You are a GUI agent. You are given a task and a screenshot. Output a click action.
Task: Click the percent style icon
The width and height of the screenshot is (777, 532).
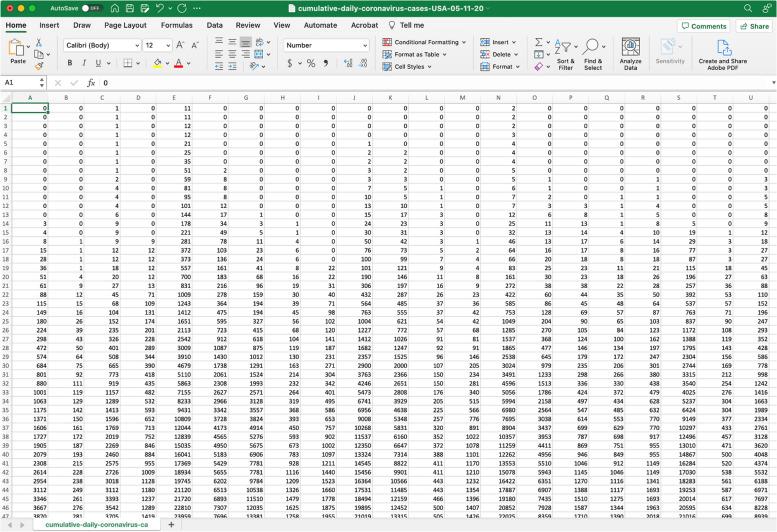pyautogui.click(x=311, y=63)
